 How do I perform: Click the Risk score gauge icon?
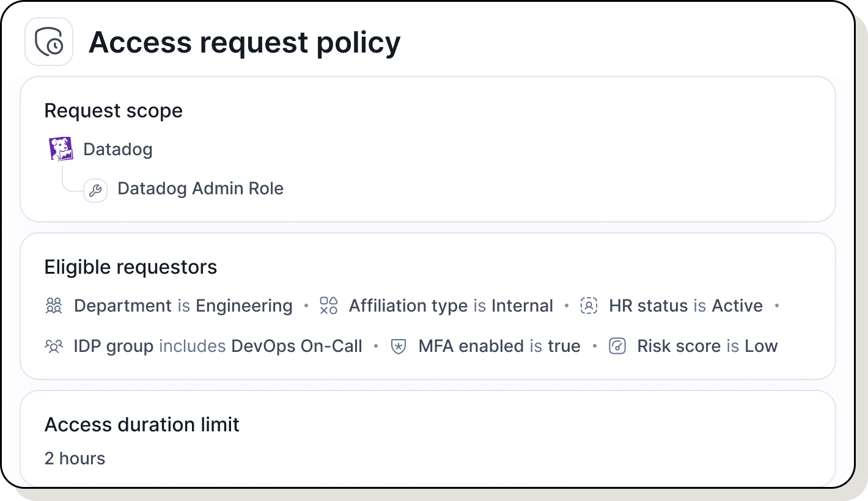click(x=617, y=346)
